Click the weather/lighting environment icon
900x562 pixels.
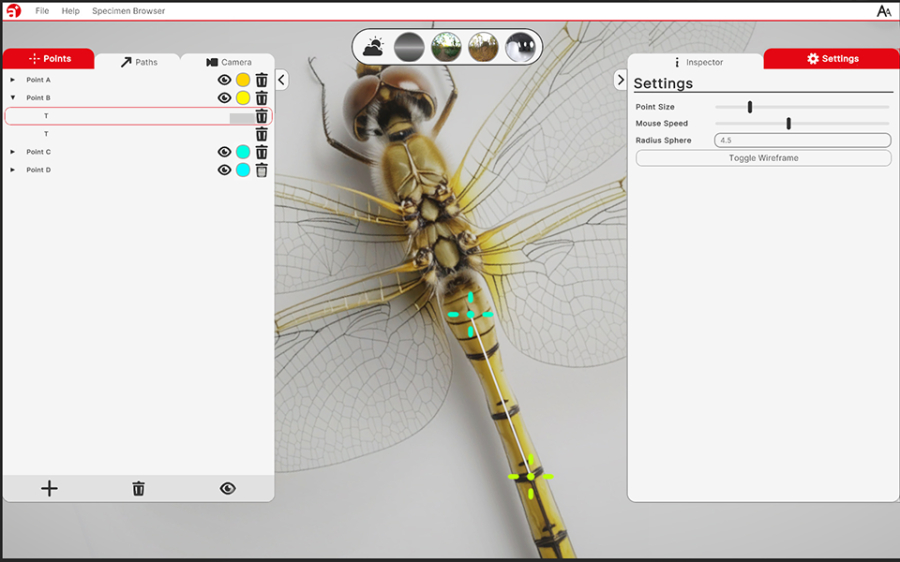374,47
